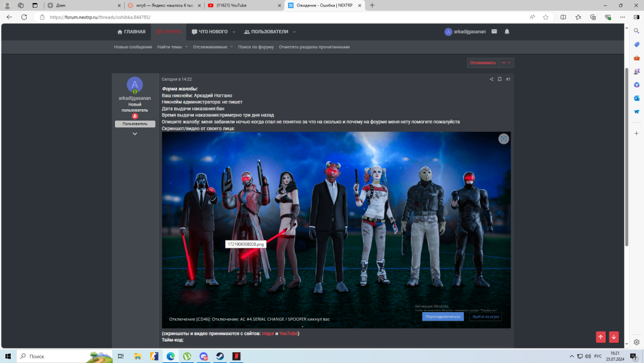Open the ФОРУМ menu item
The width and height of the screenshot is (644, 363).
click(169, 32)
